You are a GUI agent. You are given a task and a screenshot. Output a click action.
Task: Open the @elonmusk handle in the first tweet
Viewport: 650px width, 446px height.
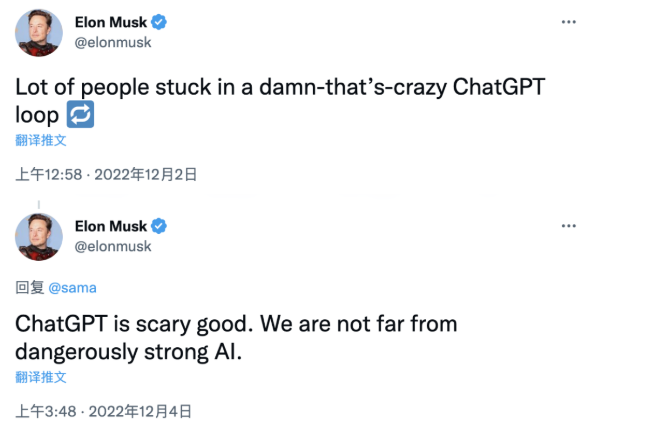click(x=113, y=42)
